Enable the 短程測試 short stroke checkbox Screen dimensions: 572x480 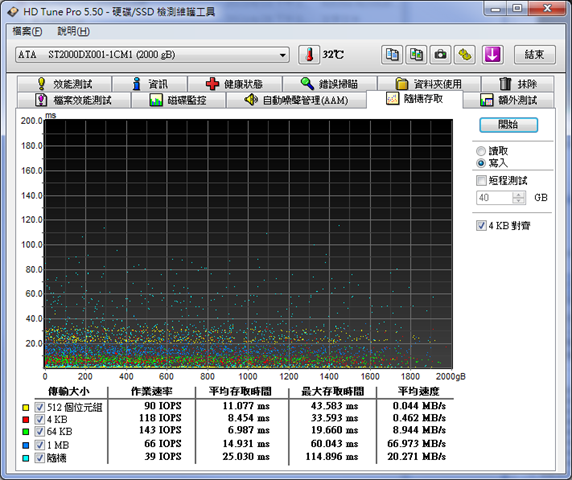[481, 180]
